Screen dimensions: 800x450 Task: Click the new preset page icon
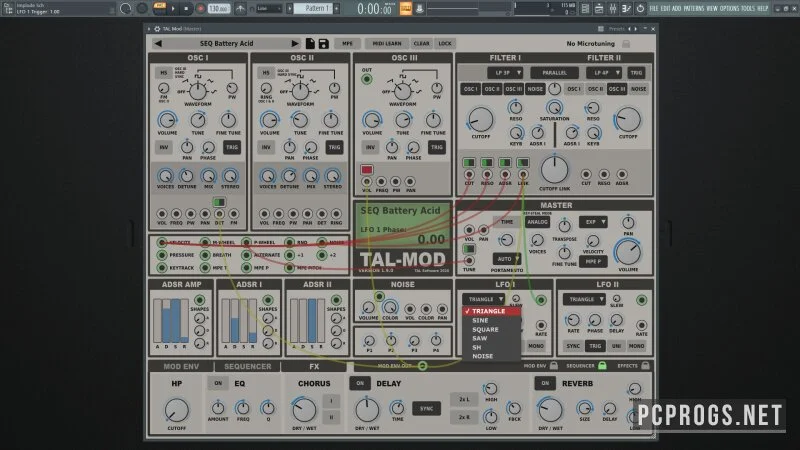310,43
